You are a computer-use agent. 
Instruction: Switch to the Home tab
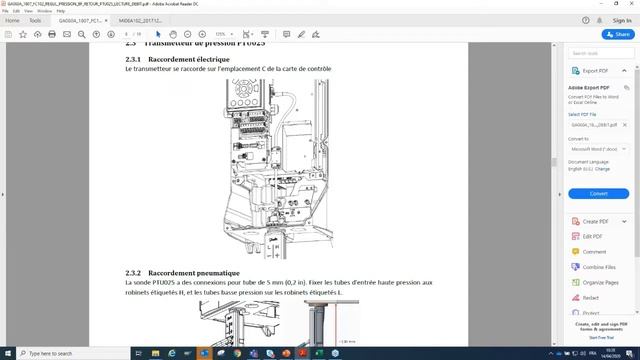(x=12, y=20)
